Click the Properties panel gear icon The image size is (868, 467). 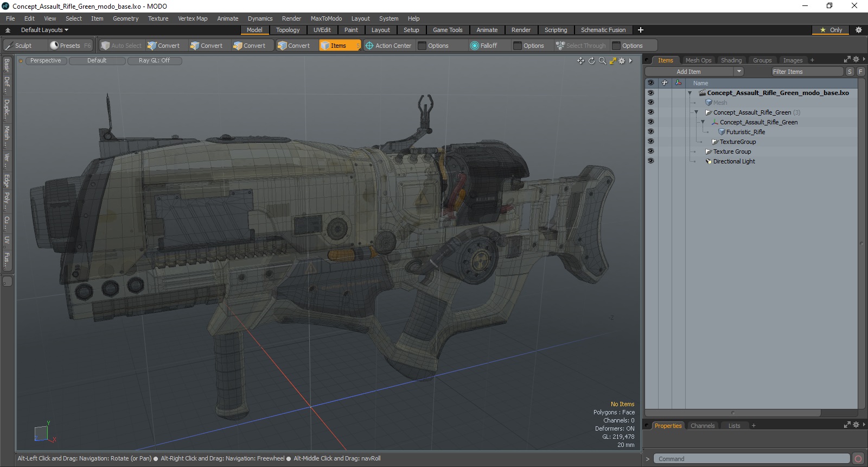(856, 425)
